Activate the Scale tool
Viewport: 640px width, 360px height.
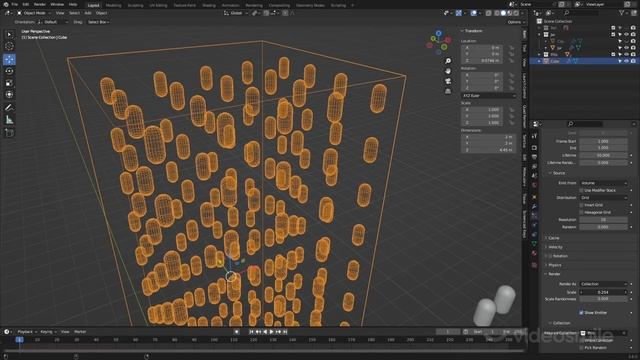click(9, 83)
